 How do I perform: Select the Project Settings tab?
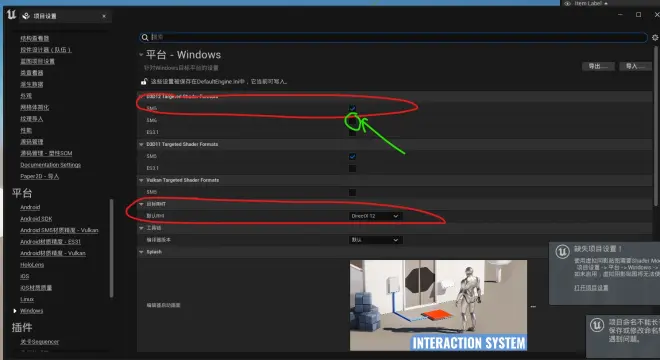(x=65, y=16)
